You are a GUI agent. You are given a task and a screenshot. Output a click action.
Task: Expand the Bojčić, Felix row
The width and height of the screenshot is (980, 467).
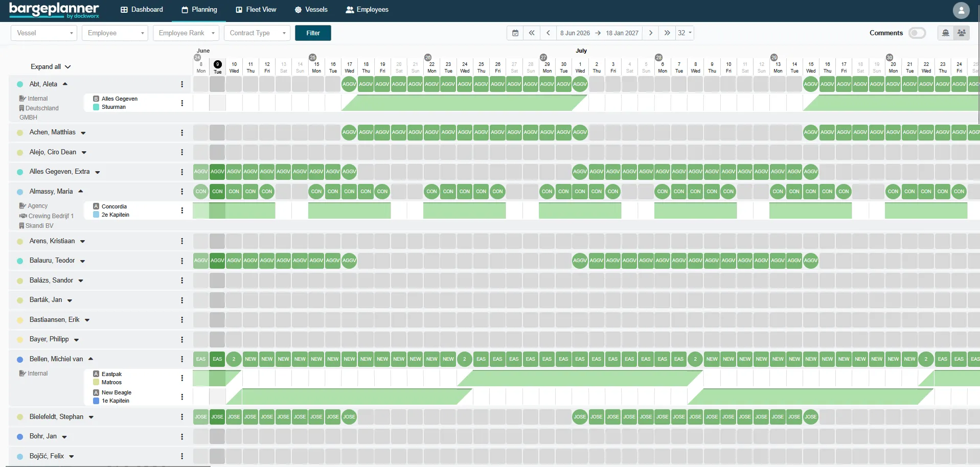click(x=72, y=456)
